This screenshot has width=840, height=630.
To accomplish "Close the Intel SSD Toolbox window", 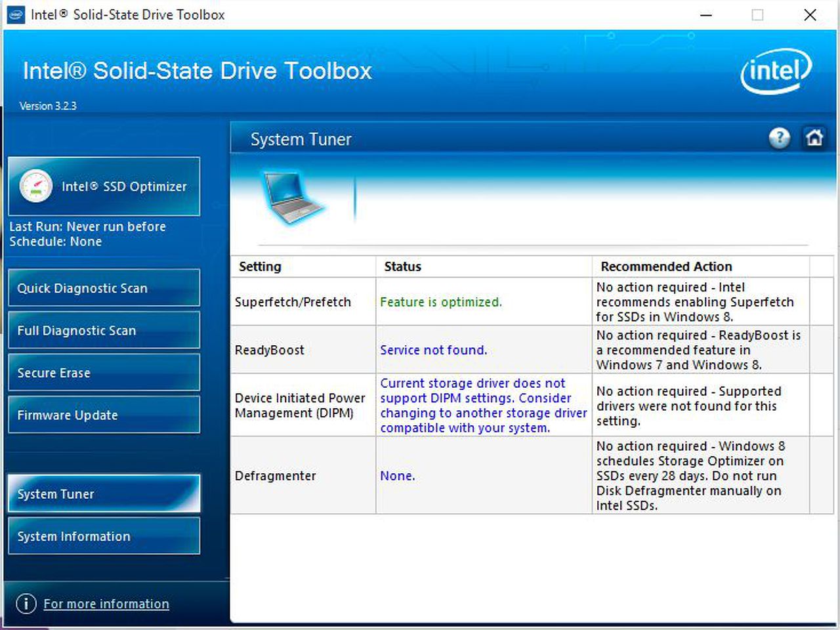I will coord(810,14).
